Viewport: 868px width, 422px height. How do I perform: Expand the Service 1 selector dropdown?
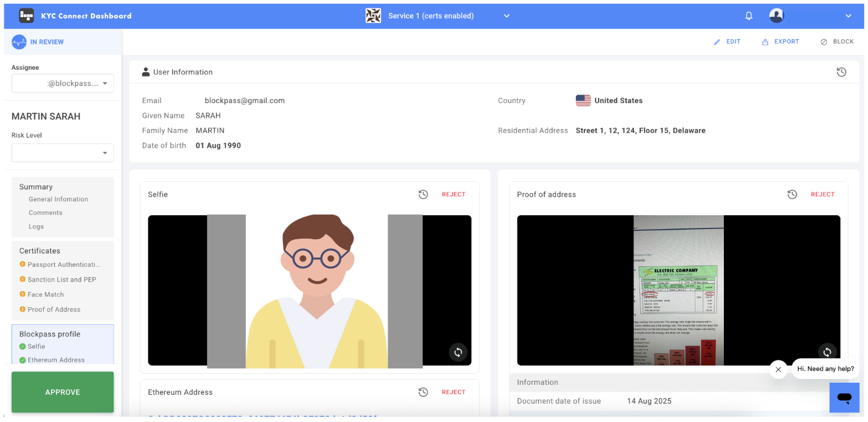point(506,16)
